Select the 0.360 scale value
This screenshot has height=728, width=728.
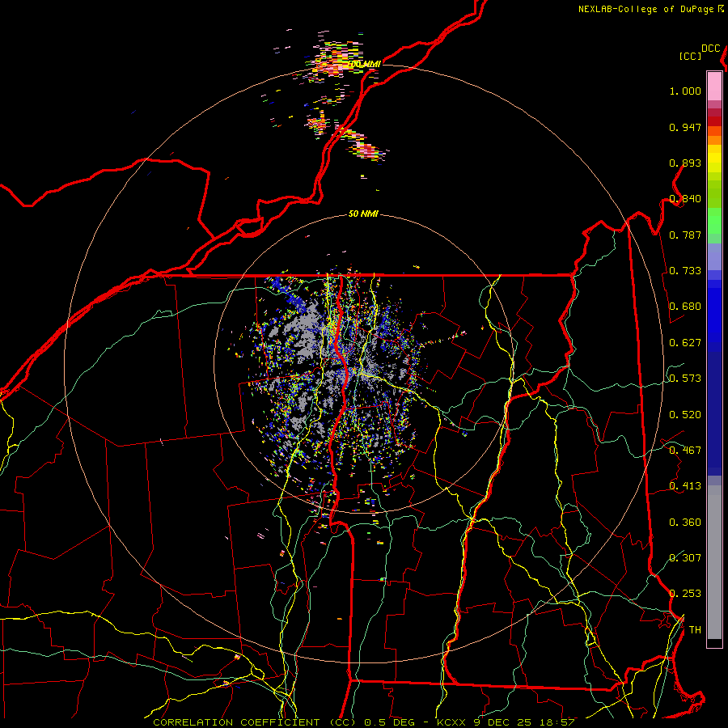click(x=685, y=523)
